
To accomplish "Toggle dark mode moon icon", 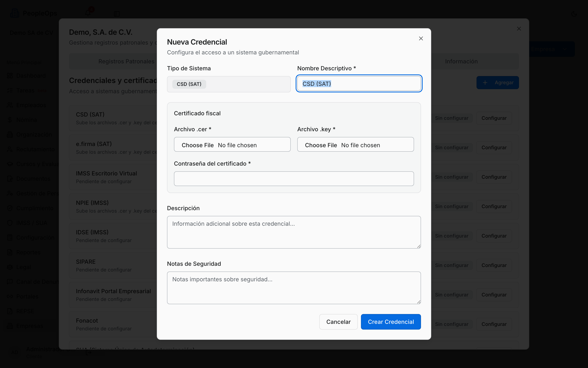I will pos(574,14).
